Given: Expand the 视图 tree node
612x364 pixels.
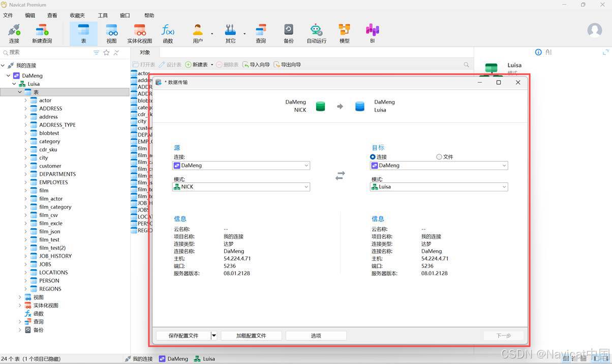Looking at the screenshot, I should (x=20, y=297).
